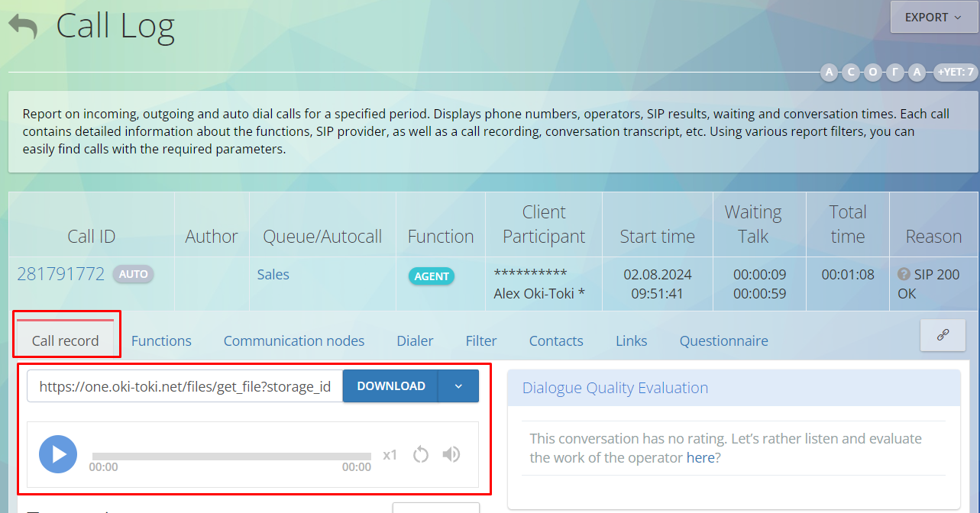Click the "C" filter circle badge
980x513 pixels.
point(851,73)
